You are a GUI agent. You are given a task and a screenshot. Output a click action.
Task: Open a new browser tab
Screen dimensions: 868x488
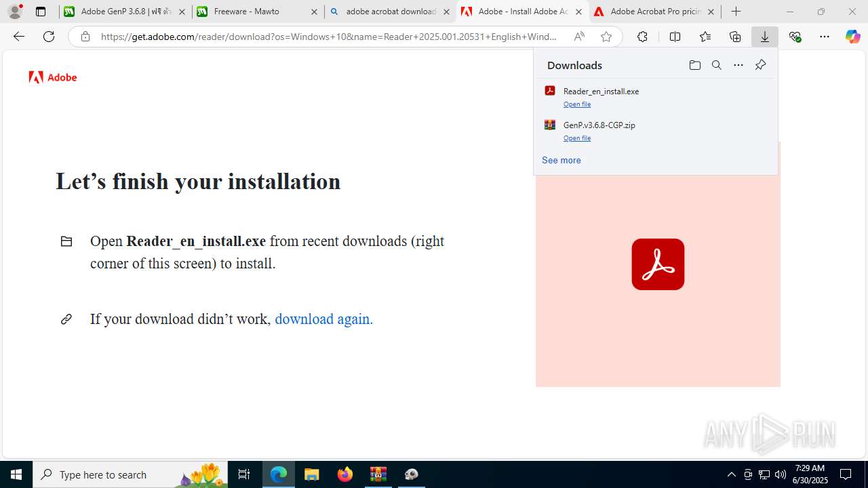coord(736,12)
